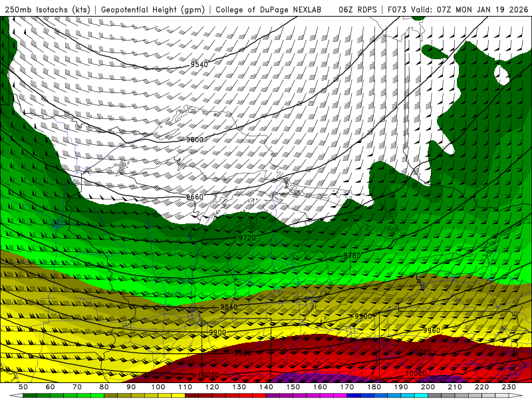The width and height of the screenshot is (532, 399).
Task: Click the 120 color scale label
Action: 212,387
